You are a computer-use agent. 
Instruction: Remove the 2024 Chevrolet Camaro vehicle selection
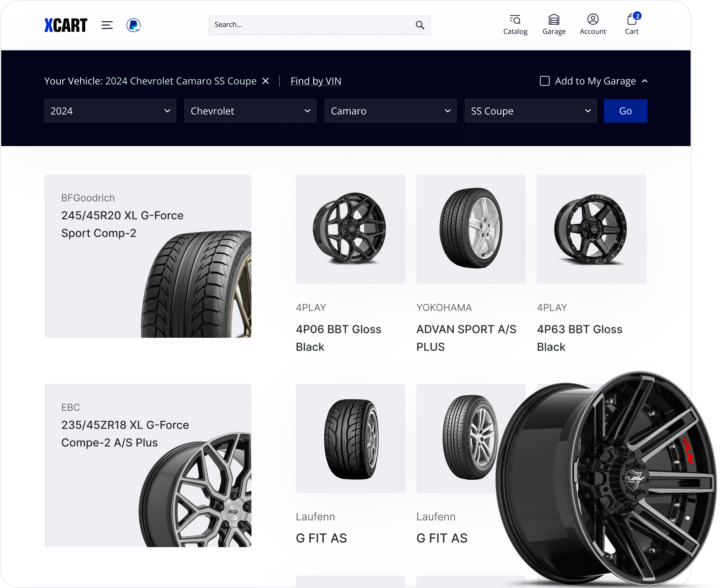[266, 81]
